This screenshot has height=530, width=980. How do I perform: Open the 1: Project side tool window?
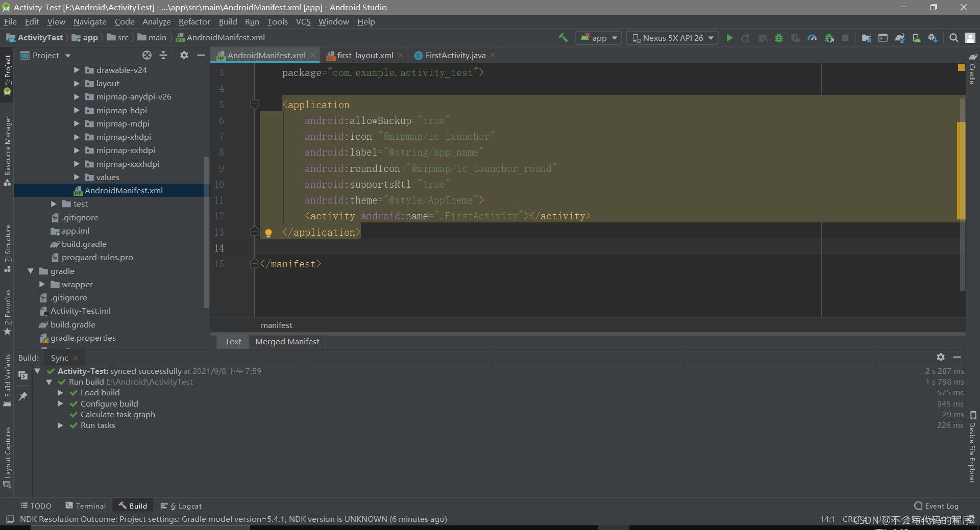click(x=7, y=74)
